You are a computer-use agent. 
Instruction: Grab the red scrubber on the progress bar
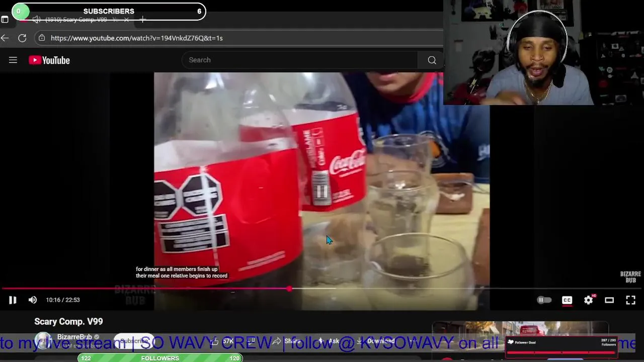click(x=289, y=289)
